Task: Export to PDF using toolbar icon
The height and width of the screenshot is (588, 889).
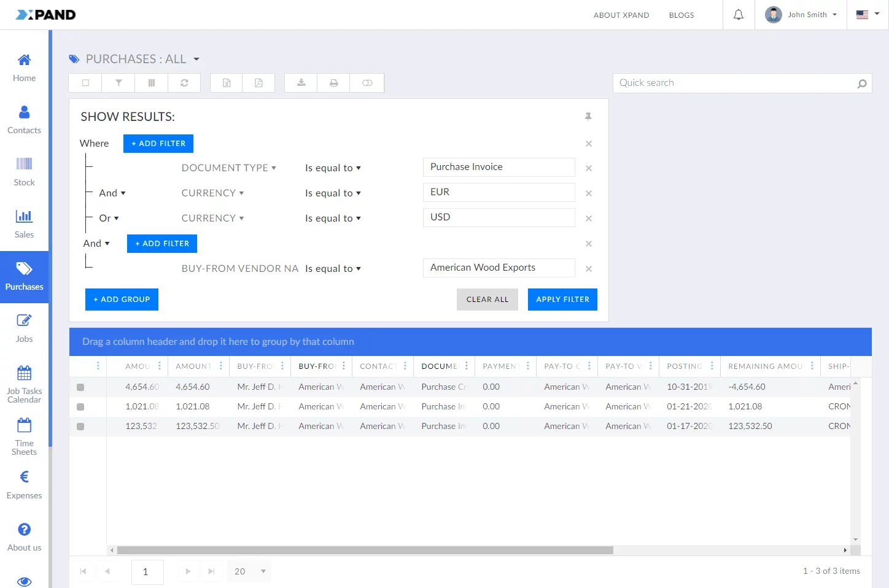Action: pyautogui.click(x=259, y=83)
